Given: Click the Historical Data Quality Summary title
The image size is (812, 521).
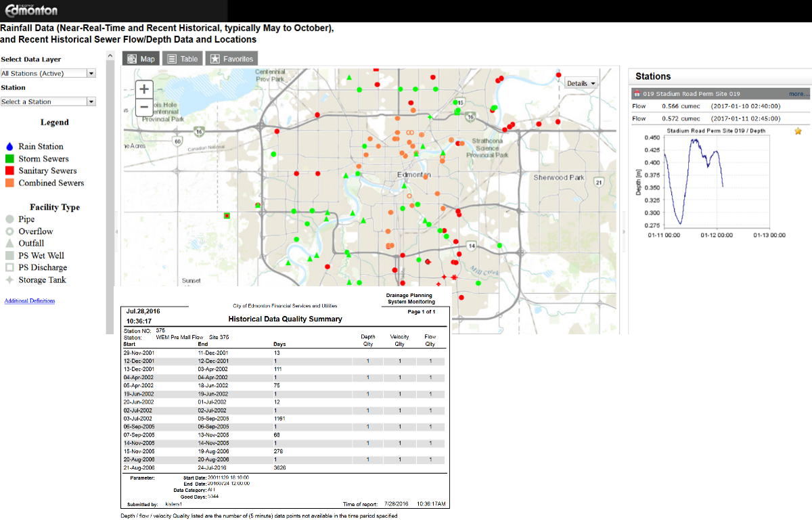Looking at the screenshot, I should [285, 319].
